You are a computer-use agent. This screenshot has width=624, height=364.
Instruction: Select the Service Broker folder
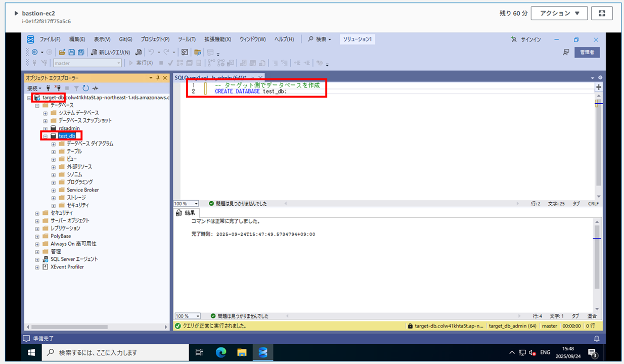[x=83, y=190]
